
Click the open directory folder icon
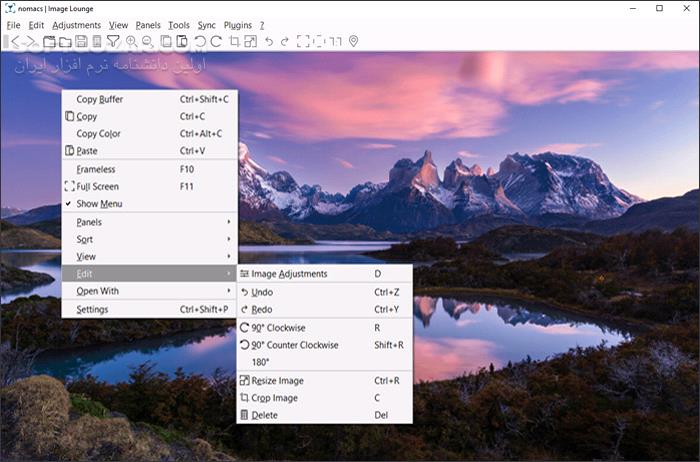(63, 41)
